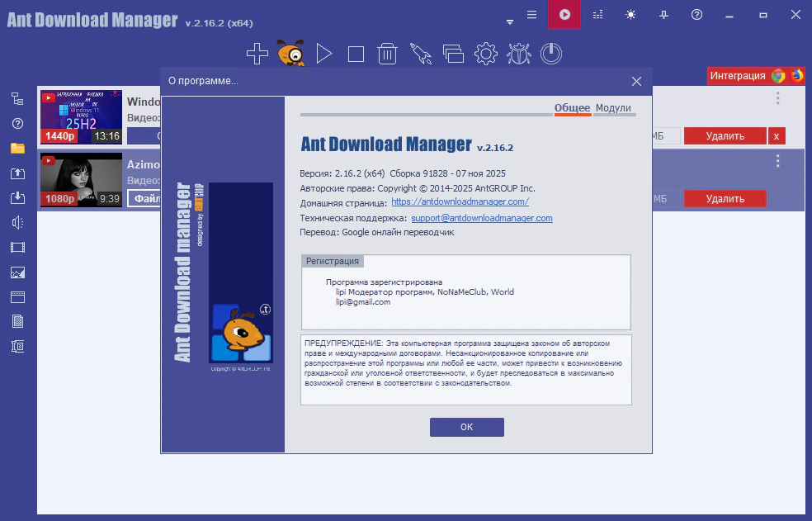The image size is (812, 521).
Task: Click the 1440p Windows video thumbnail
Action: (x=81, y=116)
